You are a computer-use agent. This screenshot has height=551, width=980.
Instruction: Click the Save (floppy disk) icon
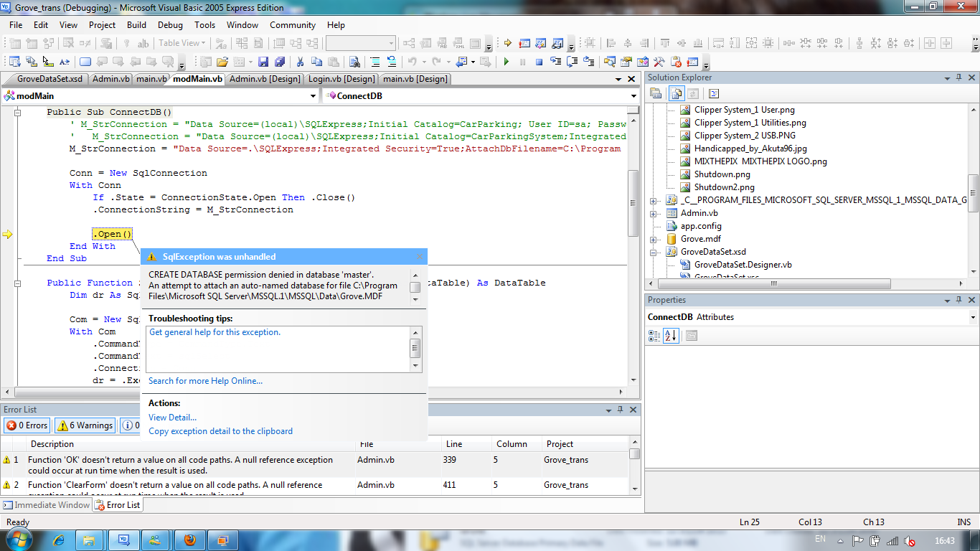coord(263,62)
